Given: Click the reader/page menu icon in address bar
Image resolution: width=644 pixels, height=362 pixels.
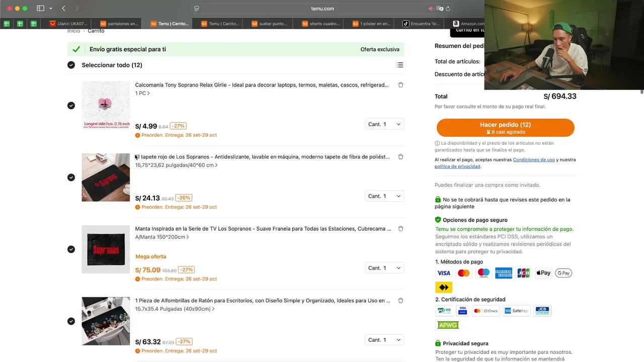Looking at the screenshot, I should [197, 9].
